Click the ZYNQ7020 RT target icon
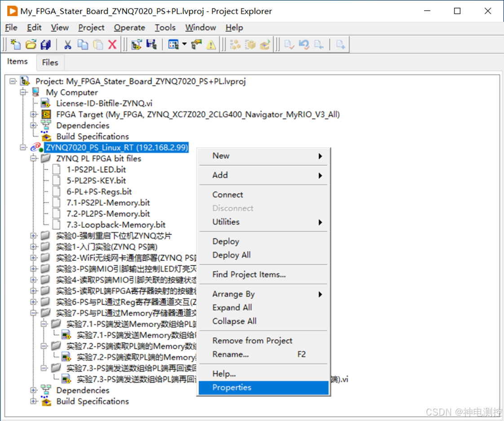The image size is (504, 421). click(37, 148)
